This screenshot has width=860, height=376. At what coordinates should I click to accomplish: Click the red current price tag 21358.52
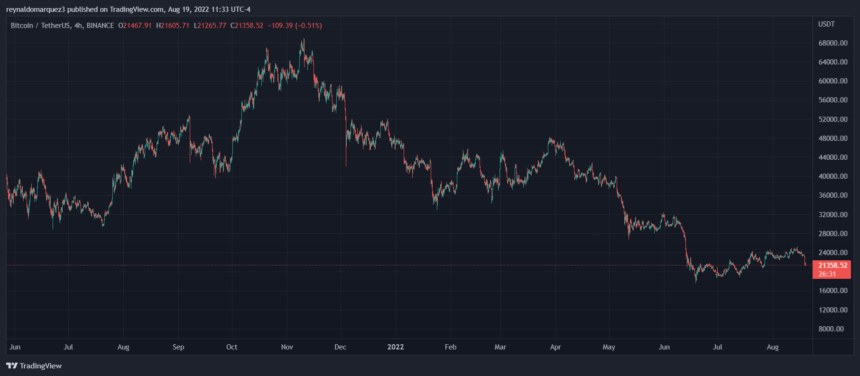(x=831, y=265)
